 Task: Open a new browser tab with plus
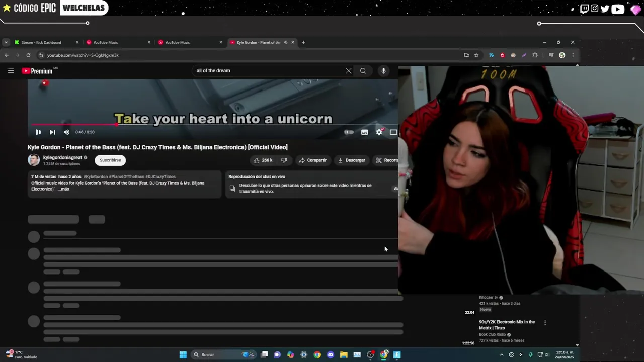tap(303, 42)
